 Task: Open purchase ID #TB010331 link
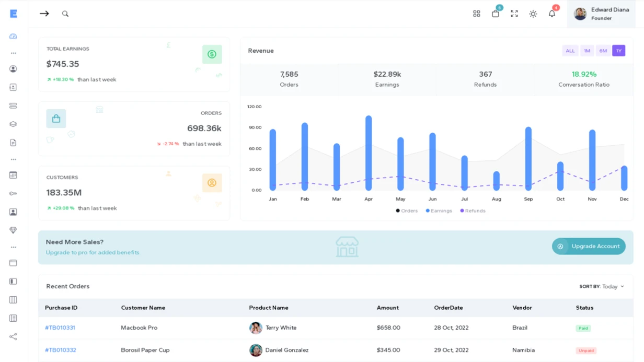coord(60,328)
